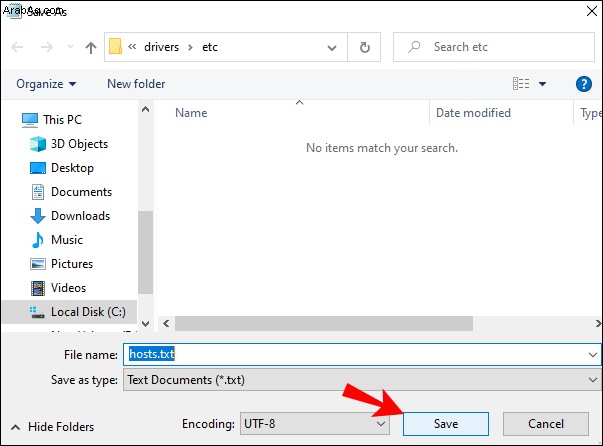The width and height of the screenshot is (603, 446).
Task: Click the Cancel button
Action: point(546,424)
